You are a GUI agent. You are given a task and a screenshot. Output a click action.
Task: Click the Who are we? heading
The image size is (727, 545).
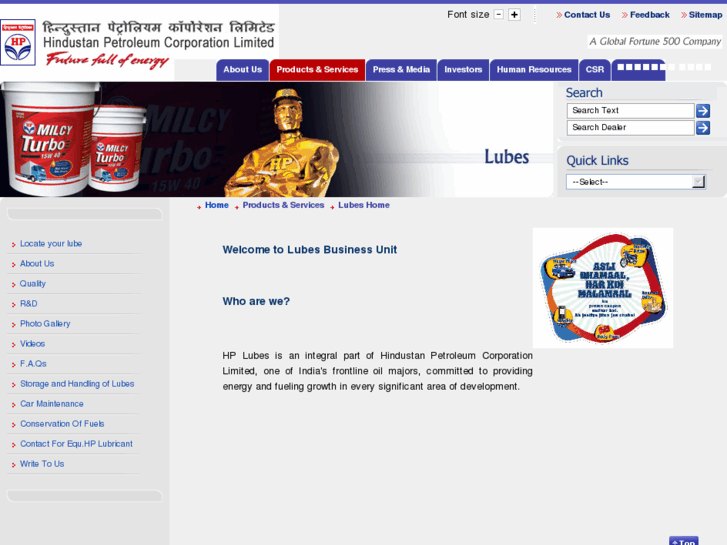pos(256,301)
